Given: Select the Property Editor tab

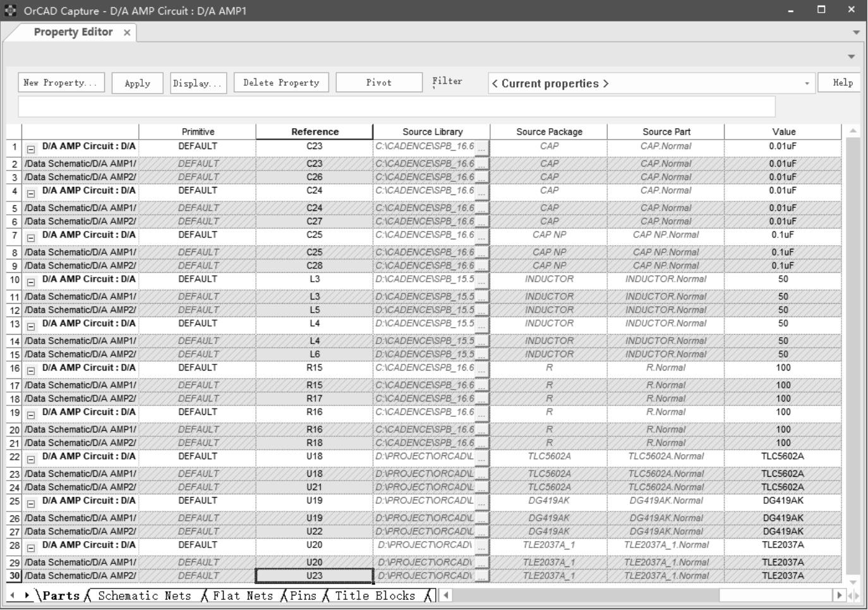Looking at the screenshot, I should pos(73,32).
